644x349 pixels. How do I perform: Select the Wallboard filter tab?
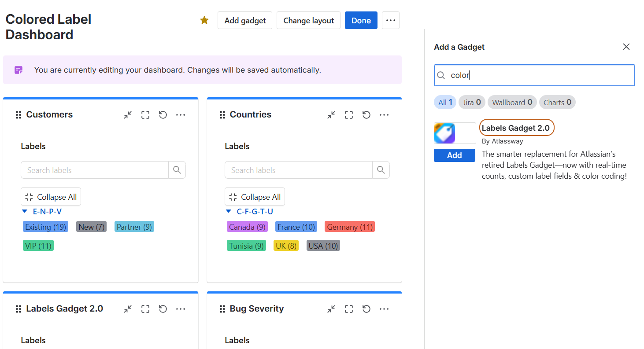[512, 103]
